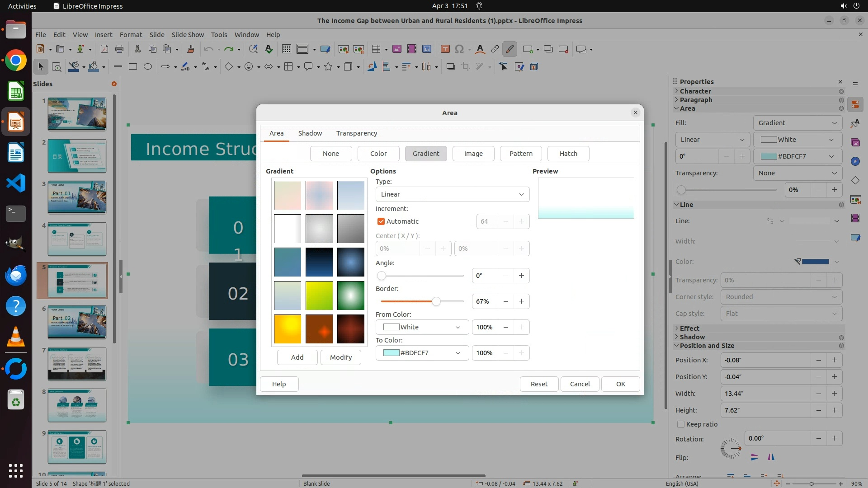Click the display grid icon
The image size is (868, 488).
pyautogui.click(x=286, y=49)
